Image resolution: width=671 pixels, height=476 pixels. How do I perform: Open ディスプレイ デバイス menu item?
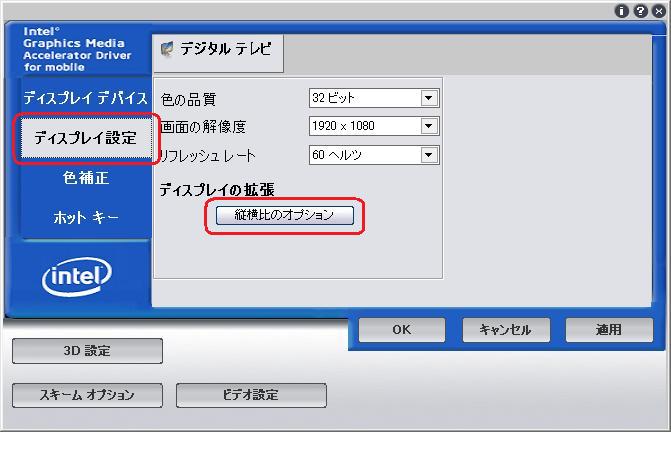pos(85,98)
